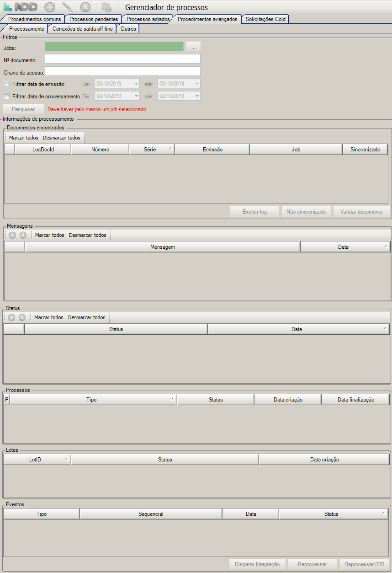
Task: Click the edit pencil toolbar icon
Action: 68,7
